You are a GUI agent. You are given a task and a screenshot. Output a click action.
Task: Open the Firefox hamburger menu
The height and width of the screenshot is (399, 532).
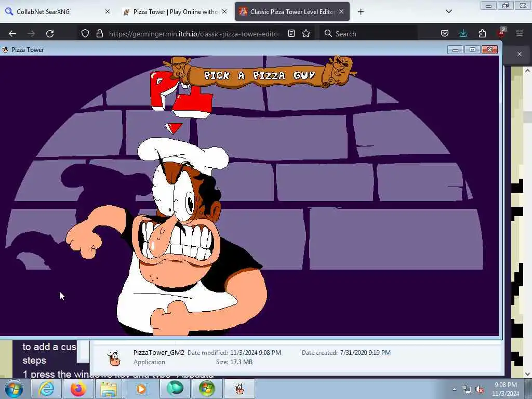pos(520,33)
